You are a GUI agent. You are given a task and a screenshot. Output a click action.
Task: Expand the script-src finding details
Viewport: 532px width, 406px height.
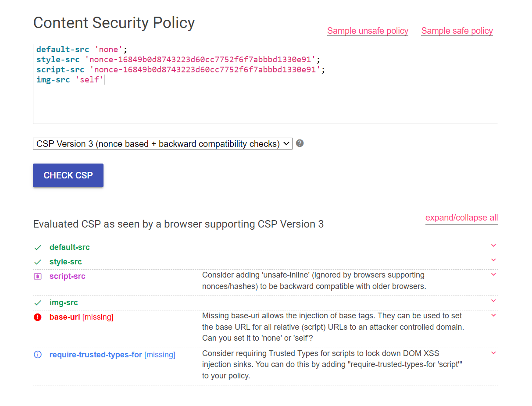[x=493, y=274]
